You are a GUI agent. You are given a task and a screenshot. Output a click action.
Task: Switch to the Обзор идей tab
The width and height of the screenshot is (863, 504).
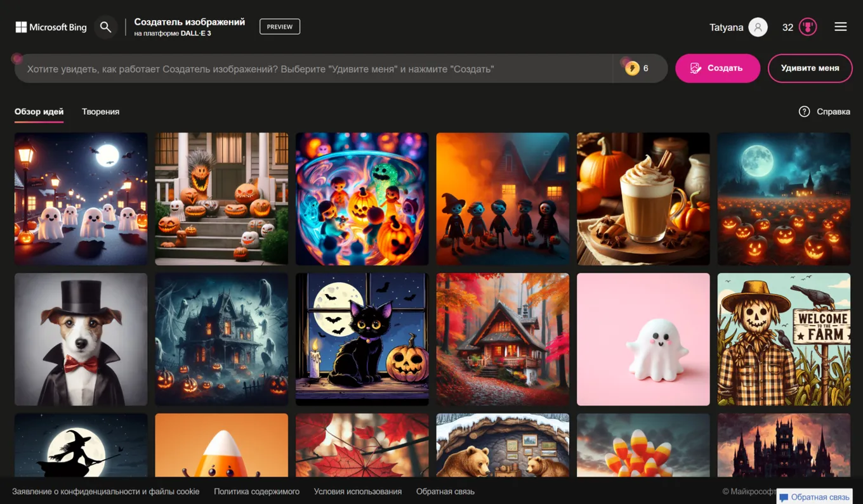coord(39,112)
